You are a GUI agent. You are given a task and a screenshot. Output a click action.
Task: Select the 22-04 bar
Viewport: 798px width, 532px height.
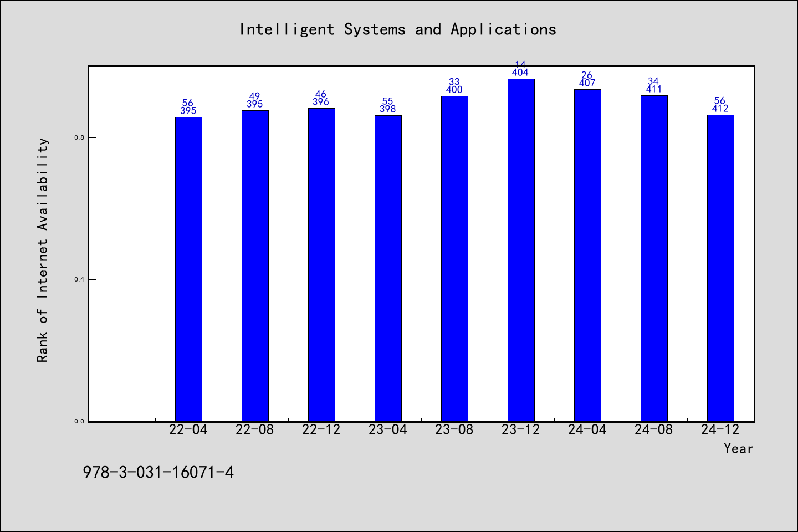[x=188, y=269]
